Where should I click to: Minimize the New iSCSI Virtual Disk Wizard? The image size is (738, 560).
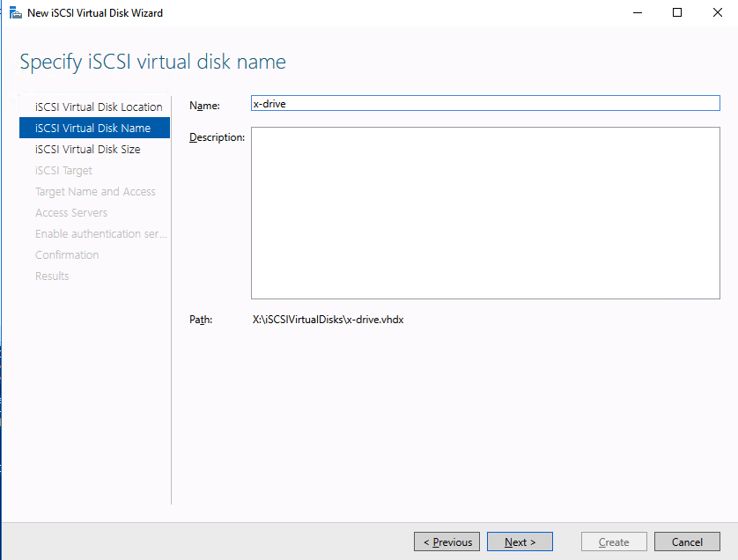[x=636, y=13]
